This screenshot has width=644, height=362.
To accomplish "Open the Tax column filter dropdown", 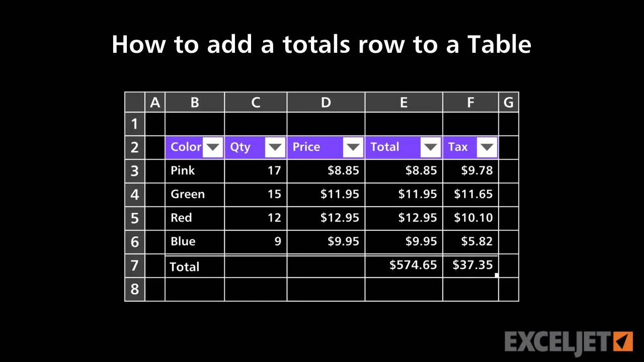I will 487,147.
